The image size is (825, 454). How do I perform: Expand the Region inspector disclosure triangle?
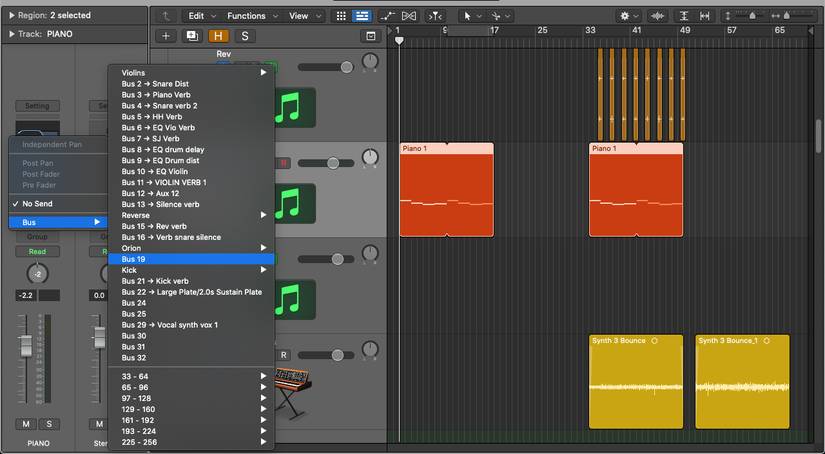click(11, 15)
